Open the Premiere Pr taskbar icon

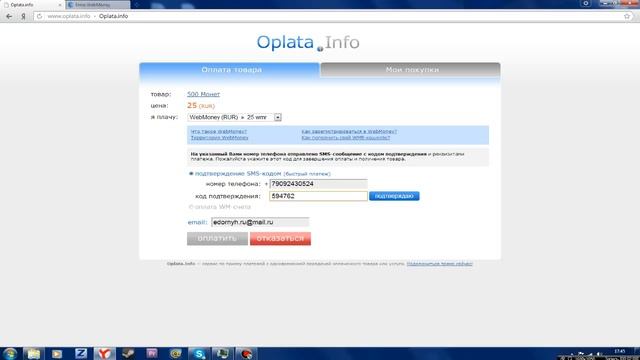click(x=151, y=353)
